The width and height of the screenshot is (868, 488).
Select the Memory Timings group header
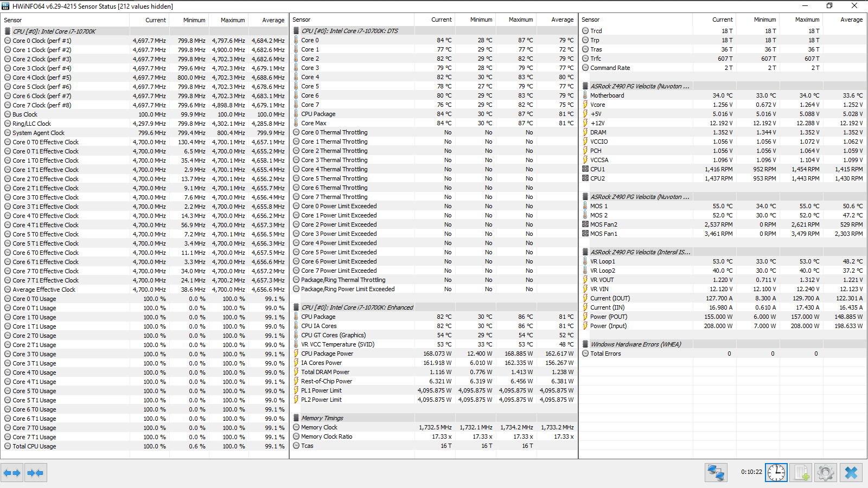coord(433,418)
